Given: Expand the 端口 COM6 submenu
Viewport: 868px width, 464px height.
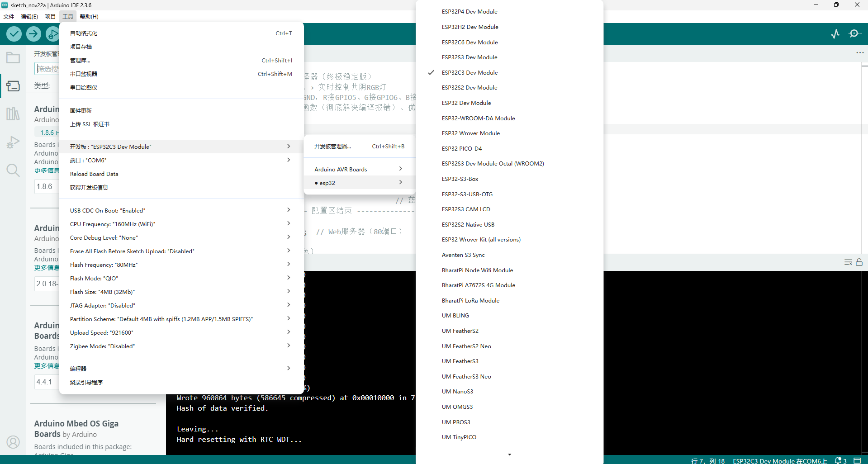Looking at the screenshot, I should point(181,160).
